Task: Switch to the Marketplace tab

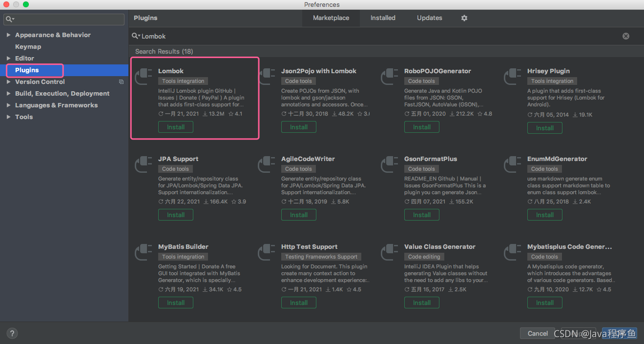Action: (x=331, y=18)
